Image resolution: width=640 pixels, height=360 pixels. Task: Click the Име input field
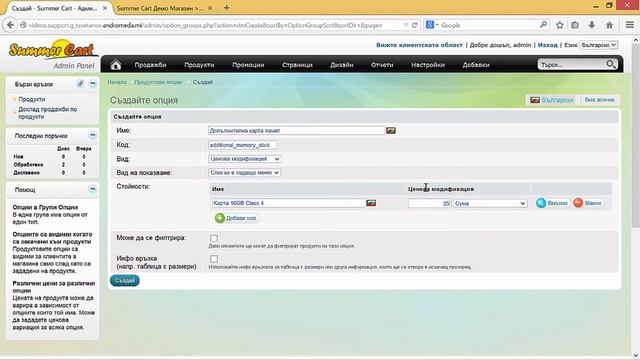coord(296,131)
